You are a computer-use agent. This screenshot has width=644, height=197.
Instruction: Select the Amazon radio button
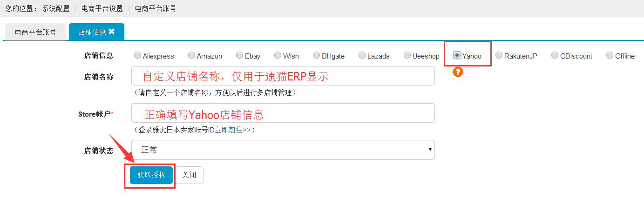pyautogui.click(x=191, y=55)
